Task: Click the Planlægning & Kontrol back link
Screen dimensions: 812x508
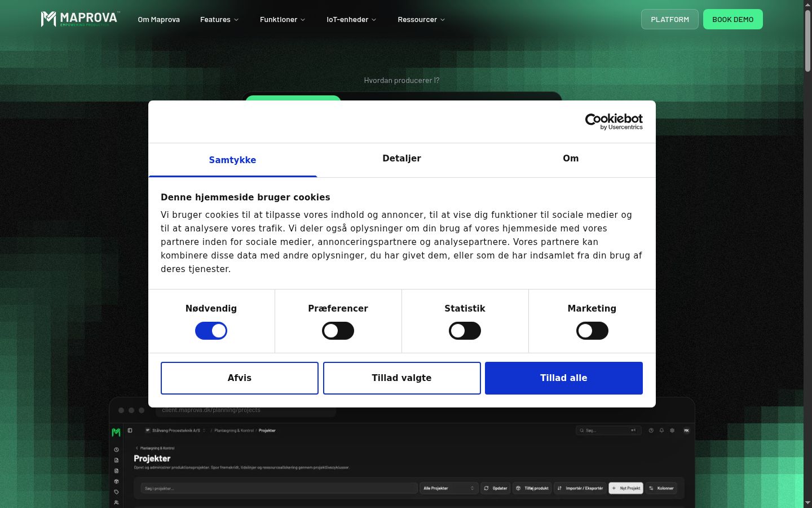Action: (155, 448)
